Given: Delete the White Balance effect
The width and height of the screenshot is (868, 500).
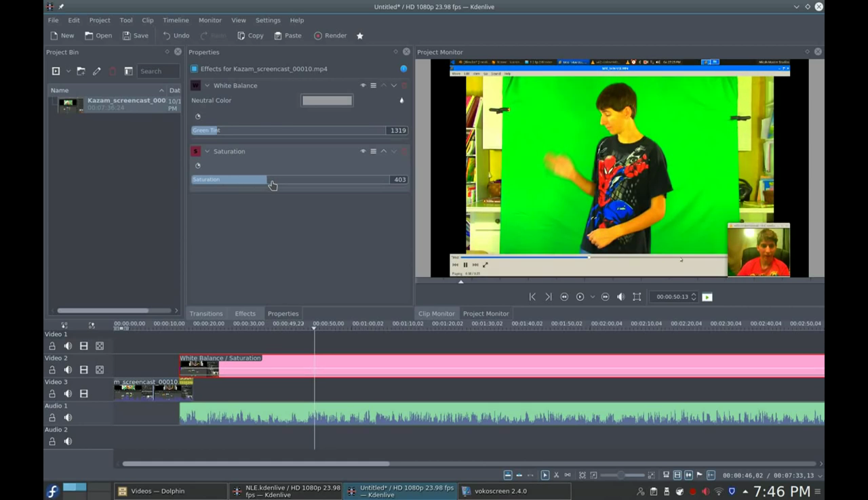Looking at the screenshot, I should tap(403, 85).
